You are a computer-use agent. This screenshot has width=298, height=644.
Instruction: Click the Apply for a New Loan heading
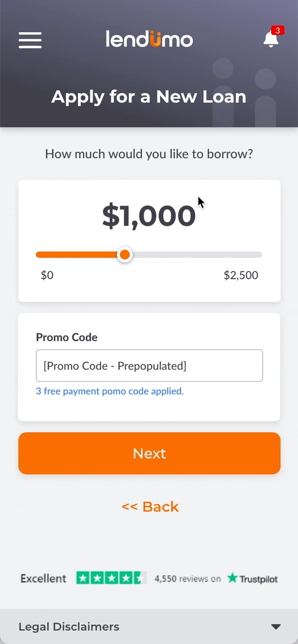[x=149, y=96]
